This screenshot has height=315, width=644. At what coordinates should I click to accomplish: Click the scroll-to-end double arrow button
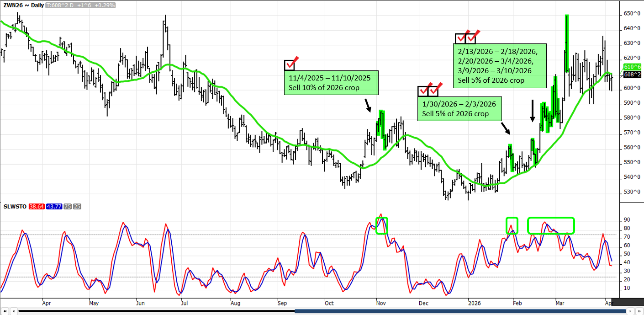pos(639,311)
